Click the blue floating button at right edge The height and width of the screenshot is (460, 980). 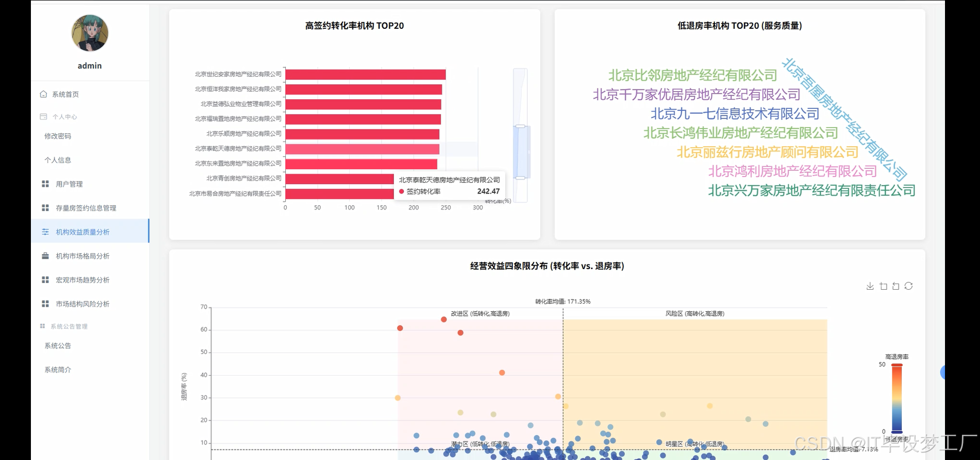tap(942, 372)
